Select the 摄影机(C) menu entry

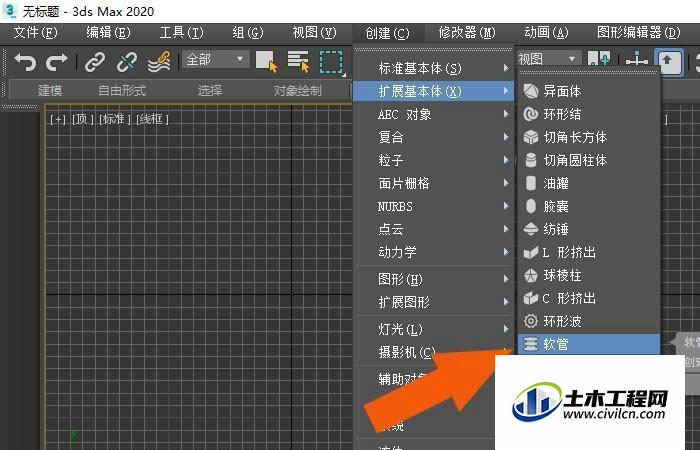pyautogui.click(x=406, y=352)
